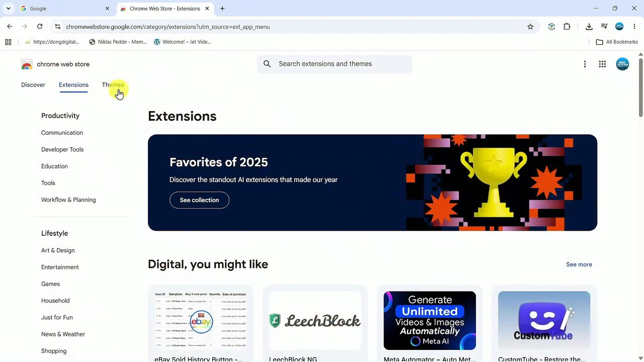
Task: Switch to the Google tab
Action: [x=64, y=9]
